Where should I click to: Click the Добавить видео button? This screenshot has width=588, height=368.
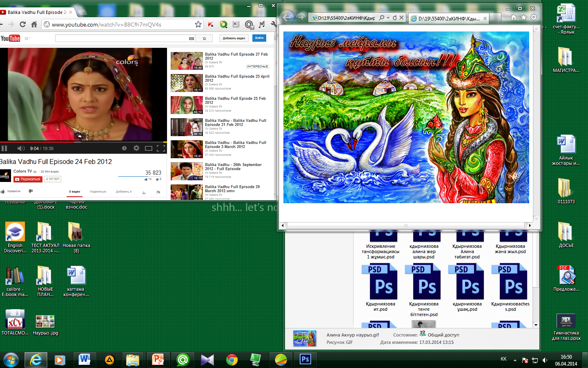pos(234,38)
